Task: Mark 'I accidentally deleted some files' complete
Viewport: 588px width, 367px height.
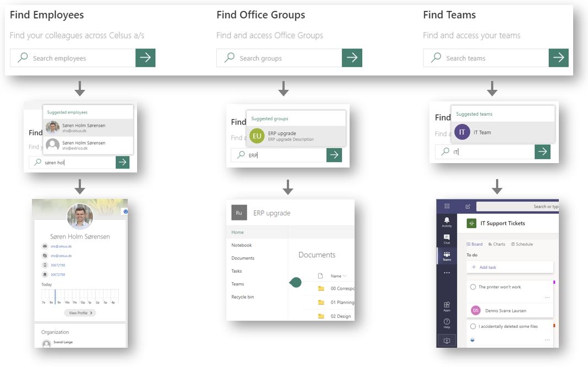Action: tap(473, 326)
